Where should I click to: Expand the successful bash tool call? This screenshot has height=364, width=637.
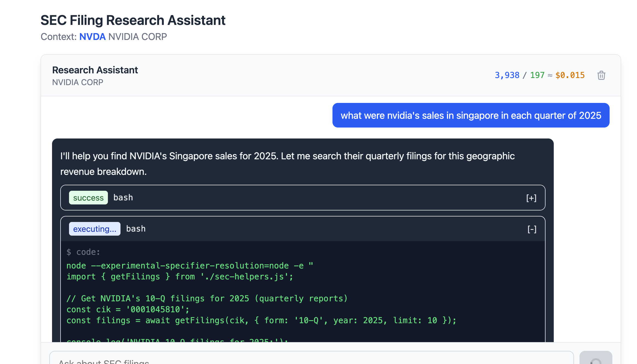click(x=531, y=198)
